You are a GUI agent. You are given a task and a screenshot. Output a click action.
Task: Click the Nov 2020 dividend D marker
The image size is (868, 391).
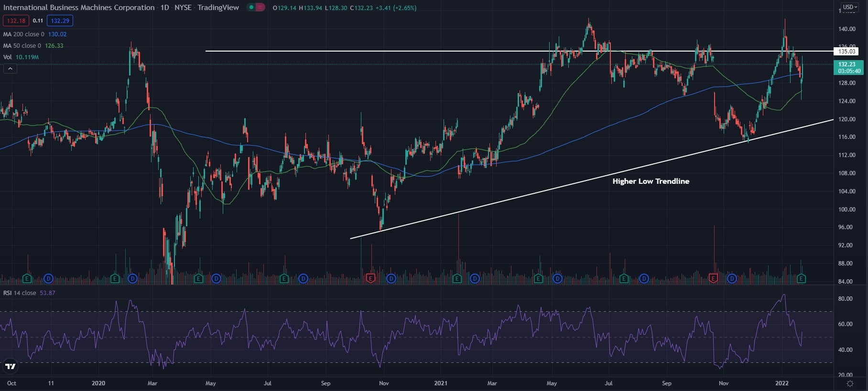tap(391, 278)
